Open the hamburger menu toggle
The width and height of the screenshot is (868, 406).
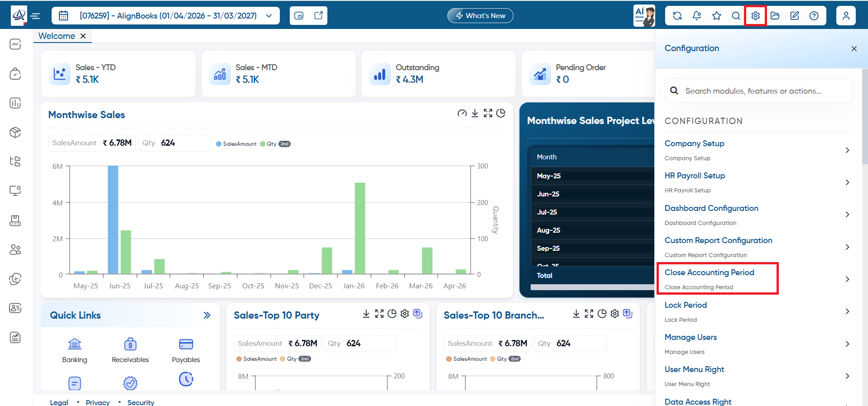[35, 16]
